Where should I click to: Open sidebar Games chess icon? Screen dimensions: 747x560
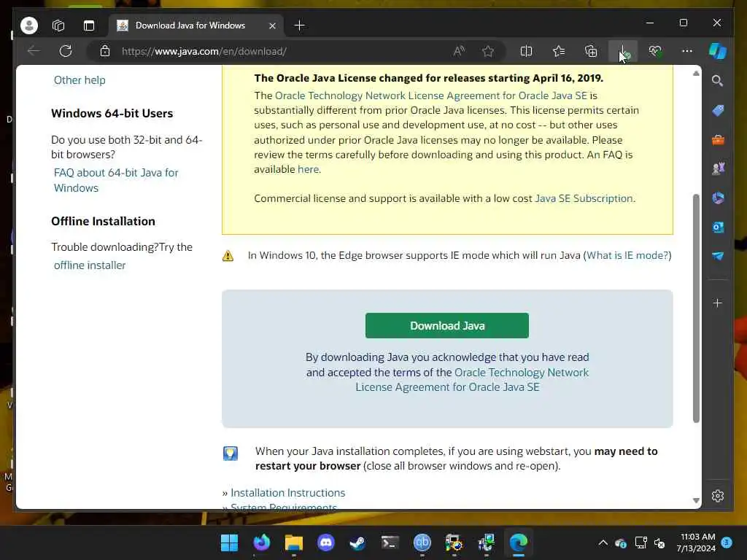[x=718, y=168]
